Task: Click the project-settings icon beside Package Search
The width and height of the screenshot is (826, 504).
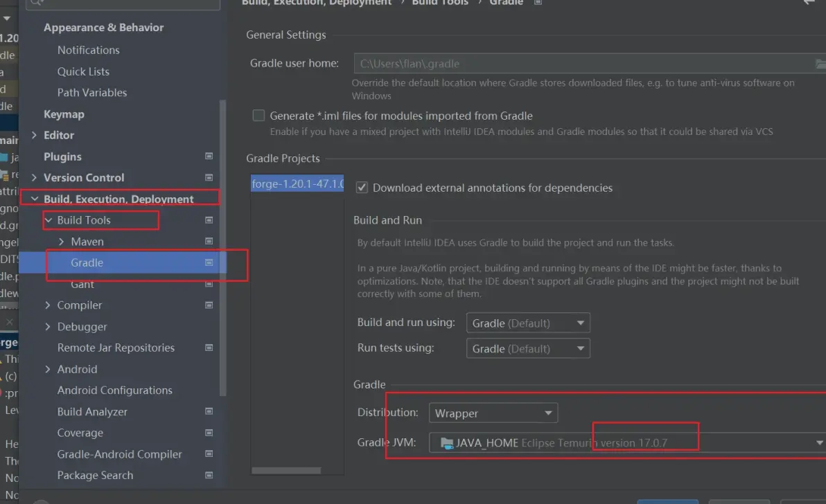Action: point(209,476)
